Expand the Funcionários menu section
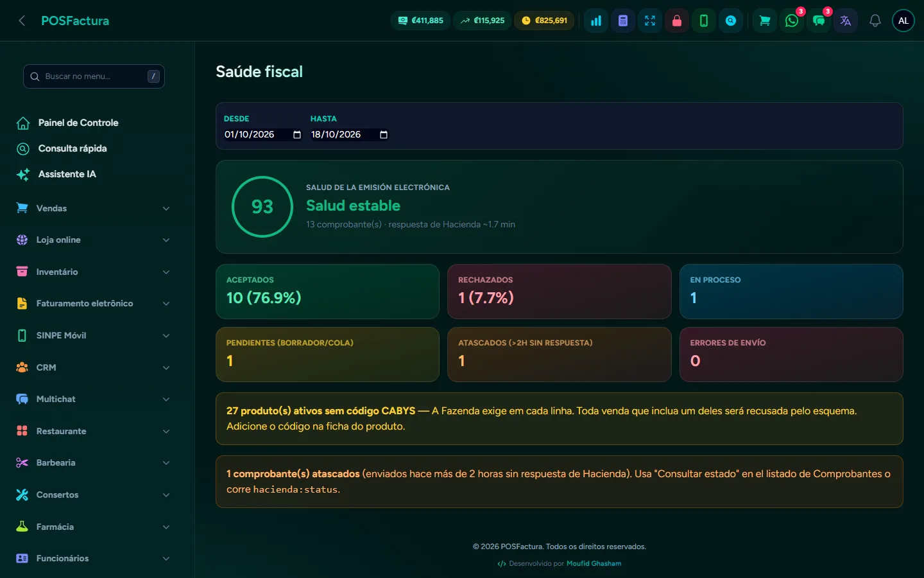 coord(94,558)
